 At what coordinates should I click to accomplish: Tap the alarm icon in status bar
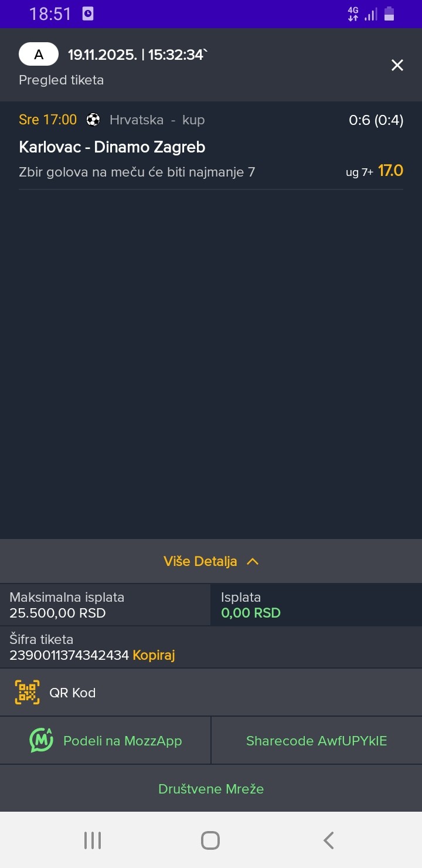(x=88, y=14)
